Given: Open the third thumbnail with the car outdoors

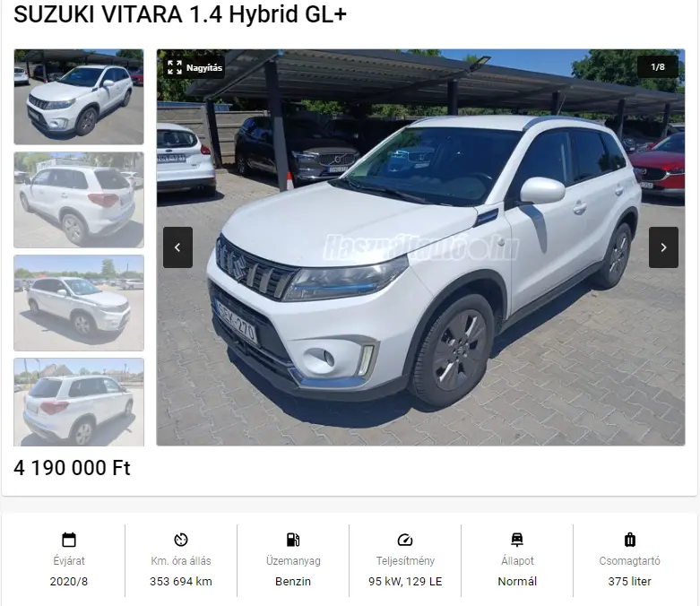Looking at the screenshot, I should 79,303.
